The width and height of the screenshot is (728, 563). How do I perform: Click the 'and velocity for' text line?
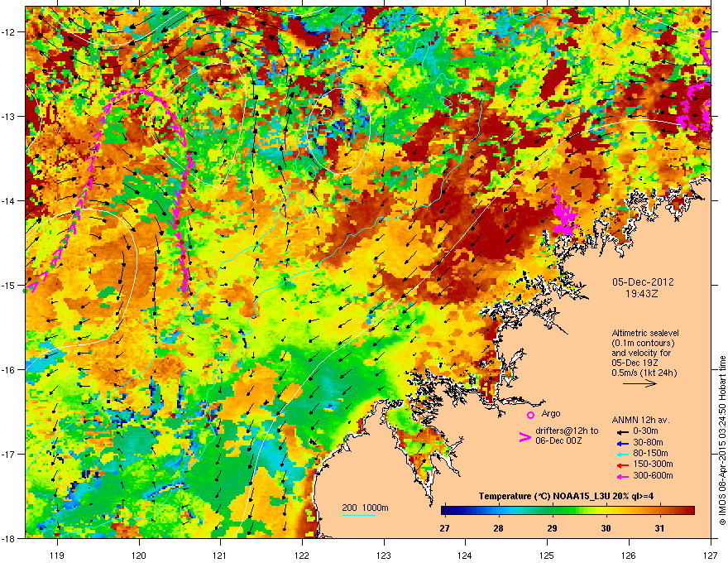(x=640, y=353)
